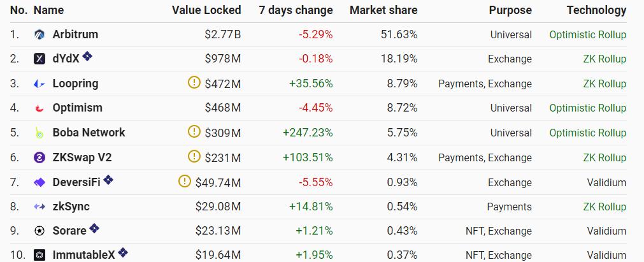Click the warning icon next to $309M
Viewport: 644px width, 262px height.
pyautogui.click(x=194, y=132)
